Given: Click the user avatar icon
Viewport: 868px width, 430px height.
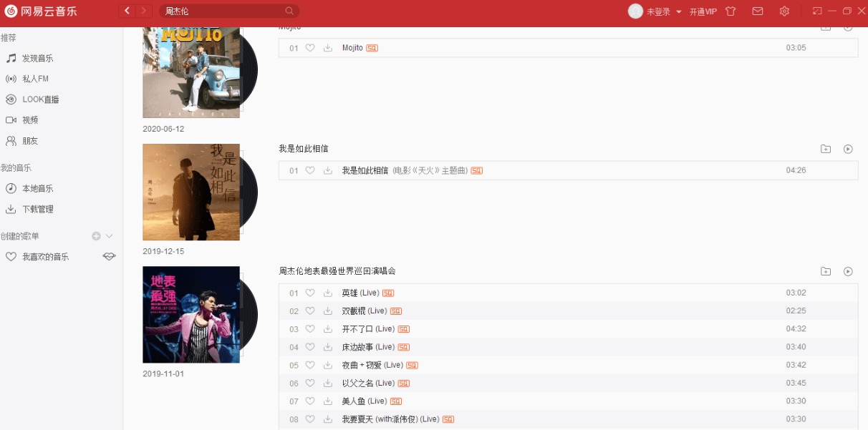Looking at the screenshot, I should pyautogui.click(x=635, y=11).
